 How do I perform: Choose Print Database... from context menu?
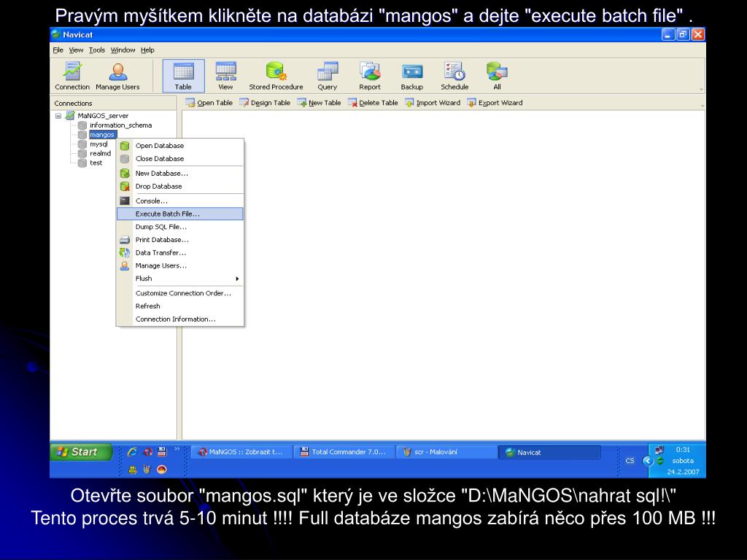point(180,239)
